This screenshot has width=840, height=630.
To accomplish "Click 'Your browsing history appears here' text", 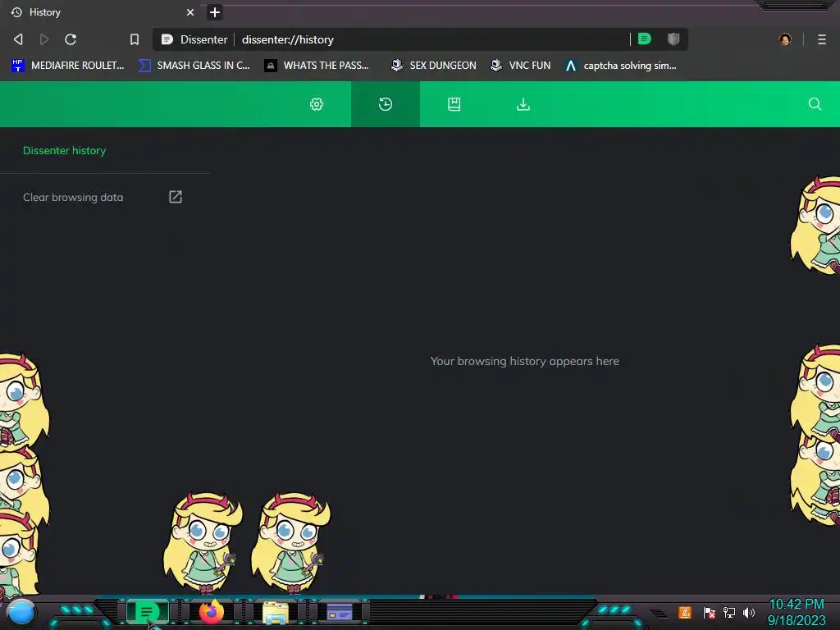I will pos(524,361).
